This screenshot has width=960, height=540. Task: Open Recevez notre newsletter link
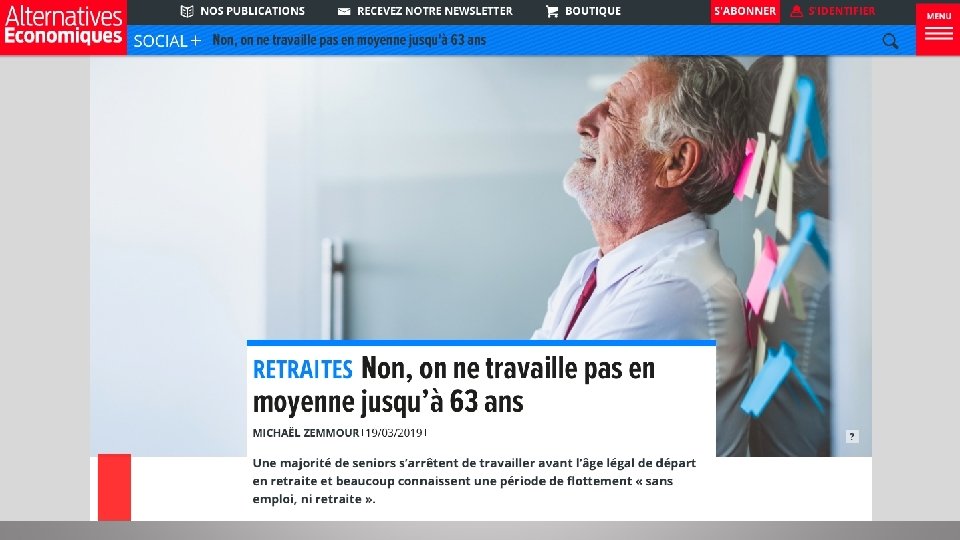435,11
